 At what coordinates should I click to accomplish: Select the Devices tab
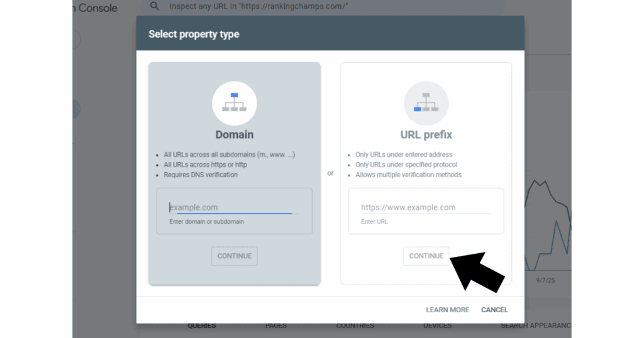point(437,326)
